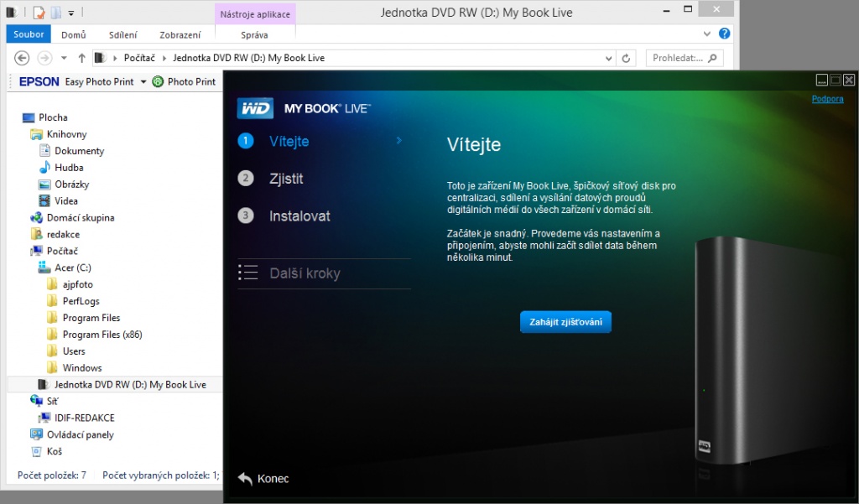
Task: Open the Program Files folder
Action: point(91,318)
